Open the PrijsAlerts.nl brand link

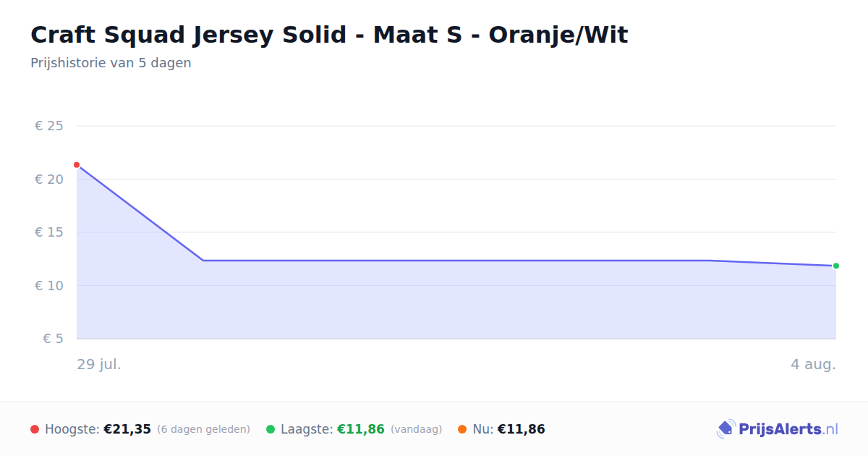coord(778,429)
